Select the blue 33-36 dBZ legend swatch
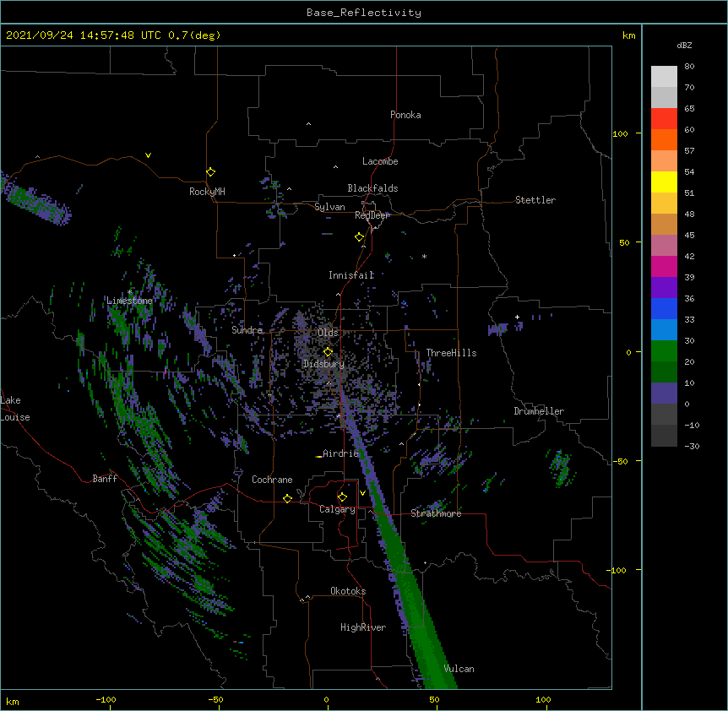This screenshot has width=728, height=711. [x=664, y=308]
